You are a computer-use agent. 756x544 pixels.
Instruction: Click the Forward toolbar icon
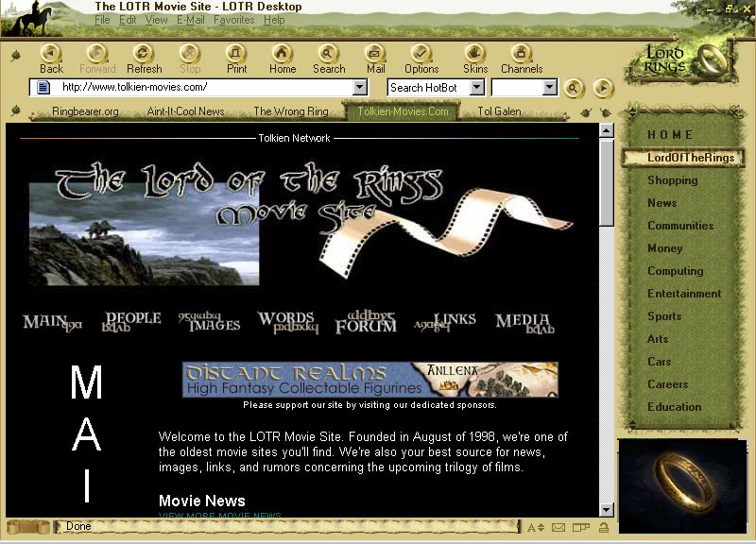click(x=96, y=54)
